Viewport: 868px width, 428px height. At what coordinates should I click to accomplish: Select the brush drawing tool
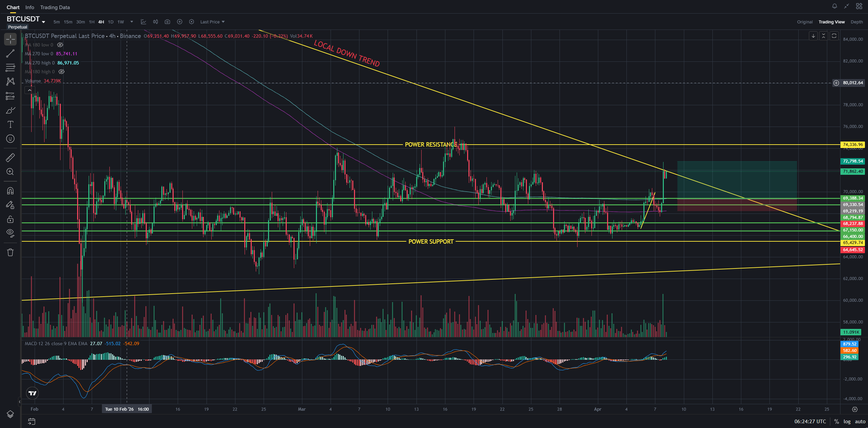pos(10,111)
